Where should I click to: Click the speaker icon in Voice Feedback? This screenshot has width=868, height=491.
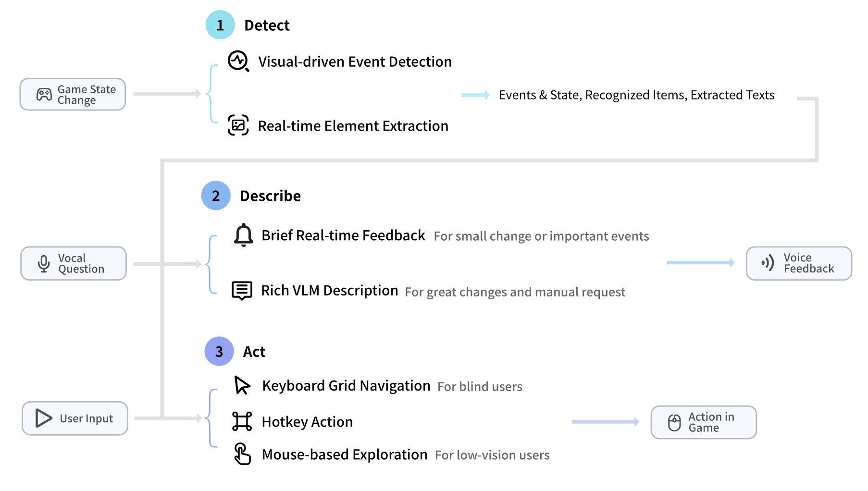coord(768,263)
